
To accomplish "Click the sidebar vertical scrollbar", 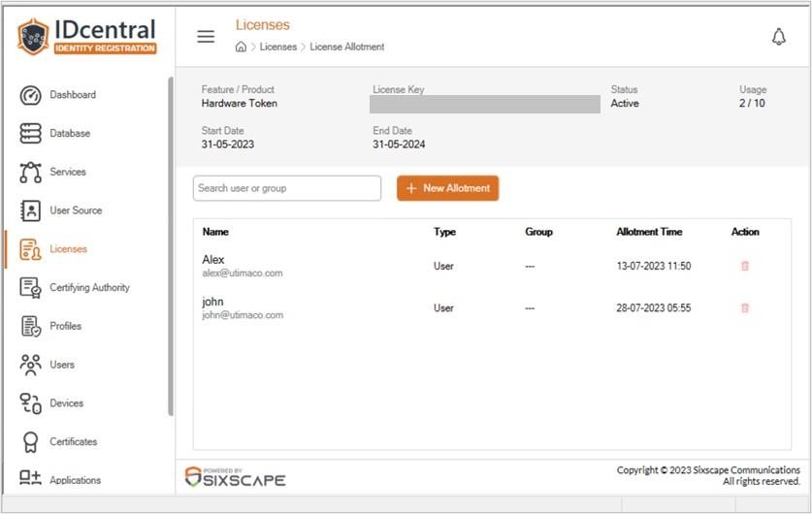I will click(171, 246).
